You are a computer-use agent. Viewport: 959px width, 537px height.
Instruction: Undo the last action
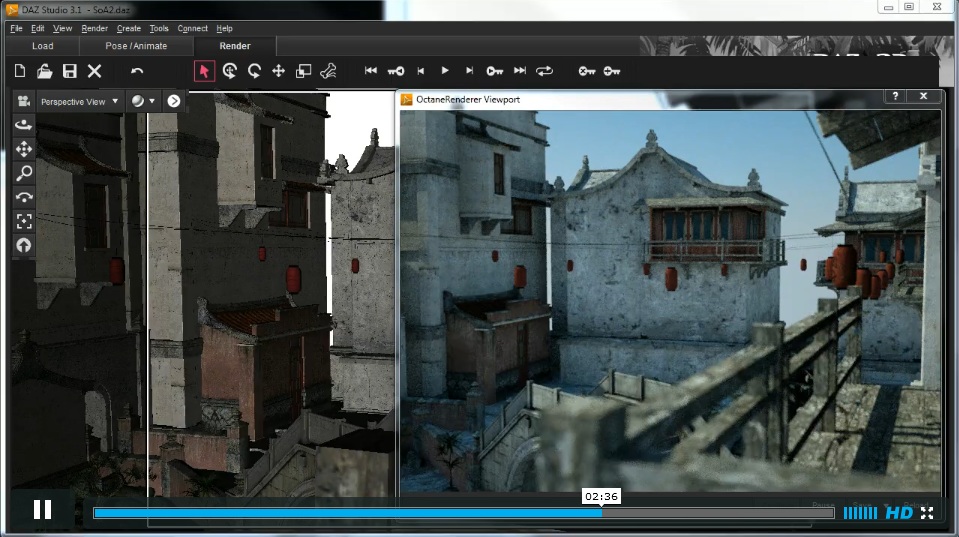(x=137, y=71)
